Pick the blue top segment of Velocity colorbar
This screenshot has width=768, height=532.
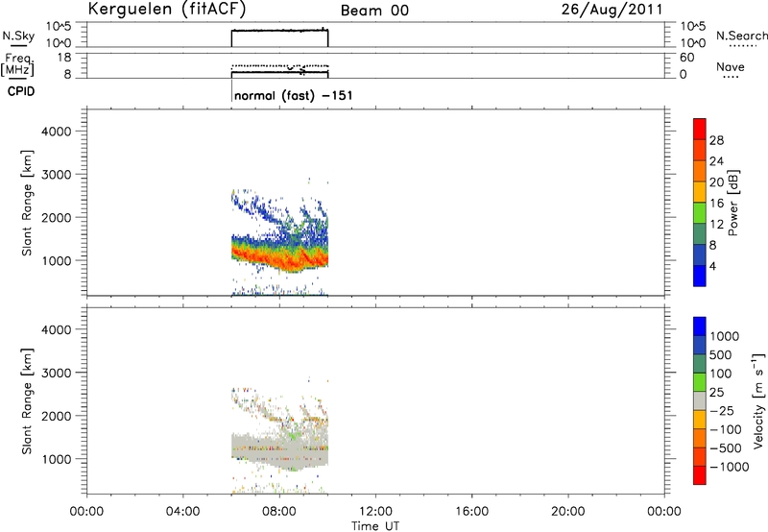pyautogui.click(x=700, y=326)
